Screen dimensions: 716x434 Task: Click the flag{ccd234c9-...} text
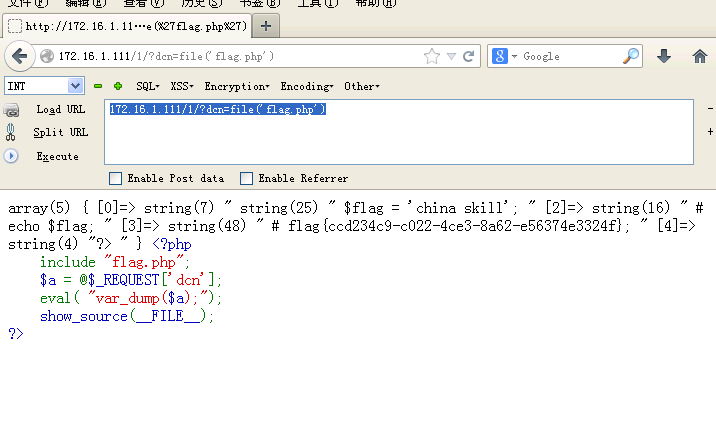coord(458,226)
